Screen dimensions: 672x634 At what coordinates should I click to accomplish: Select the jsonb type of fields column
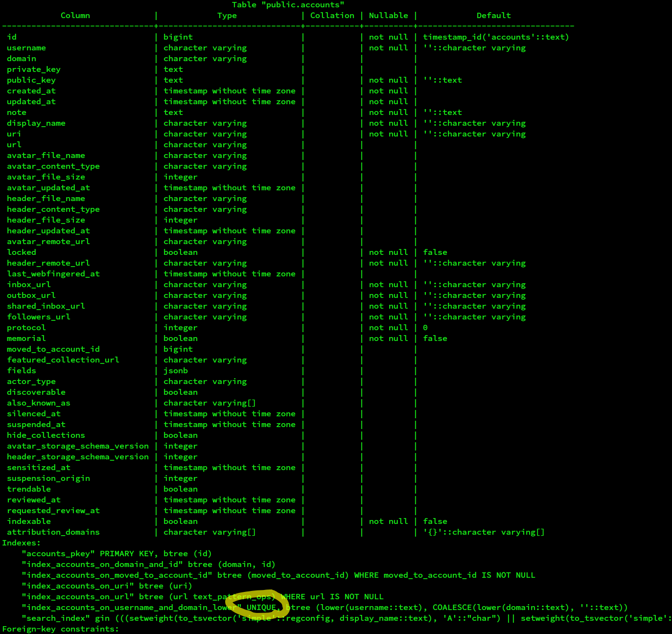(x=175, y=370)
